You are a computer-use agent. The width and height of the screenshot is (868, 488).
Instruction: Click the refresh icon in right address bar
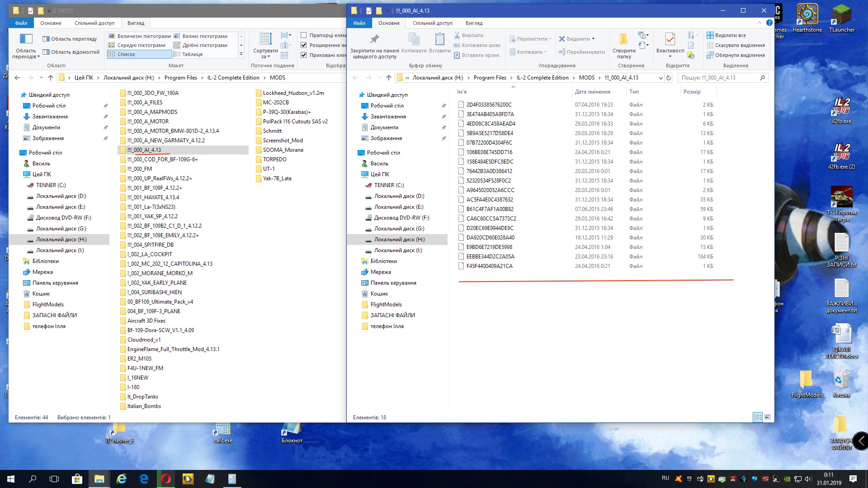(669, 78)
